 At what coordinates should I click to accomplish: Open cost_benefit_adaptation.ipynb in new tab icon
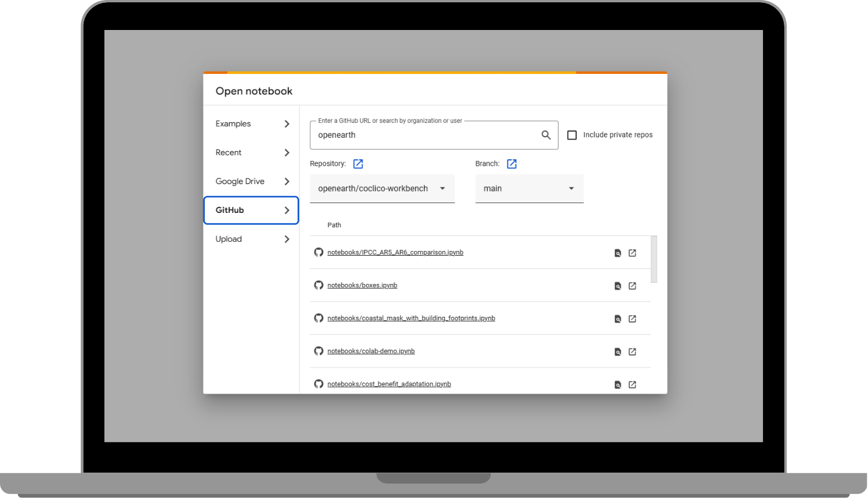(632, 384)
